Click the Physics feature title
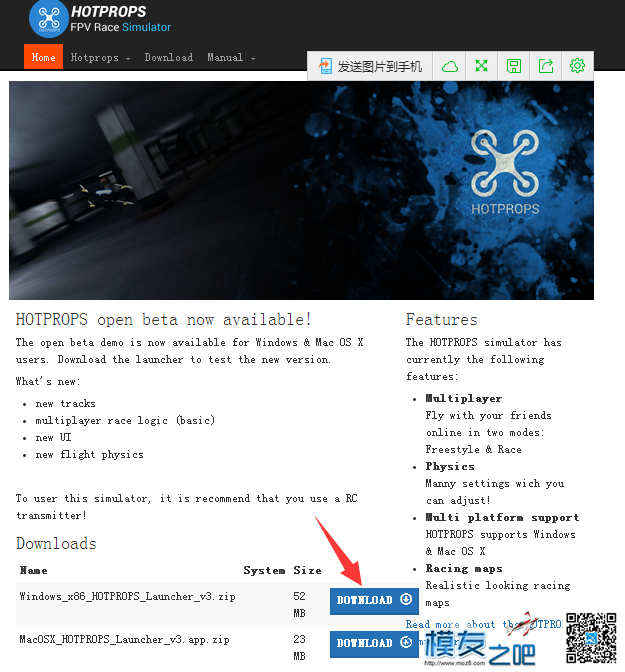This screenshot has height=672, width=625. [450, 466]
